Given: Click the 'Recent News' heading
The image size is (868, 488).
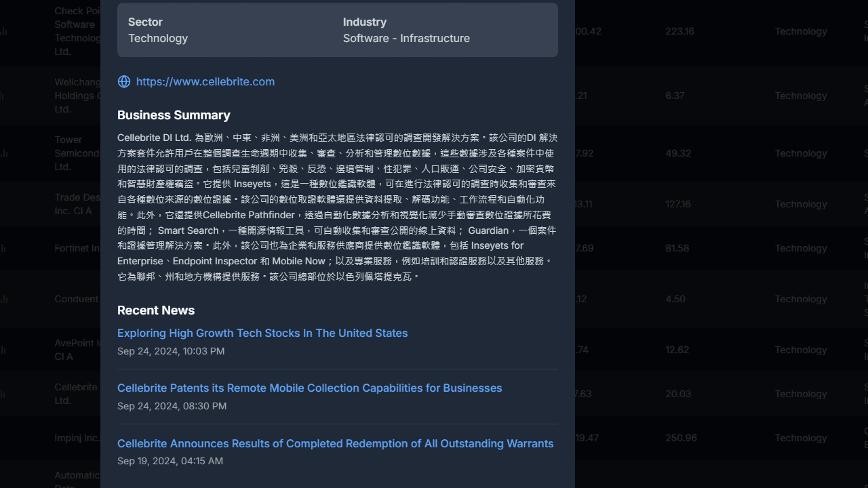Looking at the screenshot, I should 156,310.
